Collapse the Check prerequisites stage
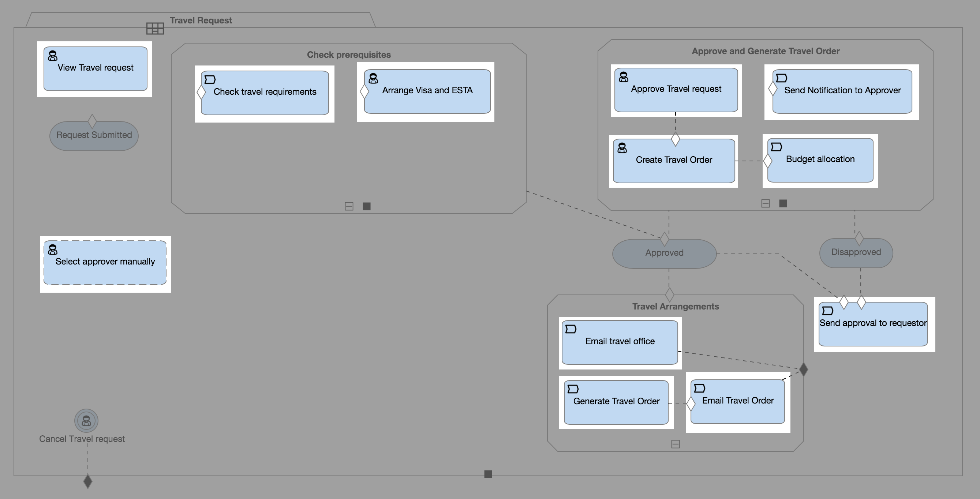 pyautogui.click(x=349, y=206)
